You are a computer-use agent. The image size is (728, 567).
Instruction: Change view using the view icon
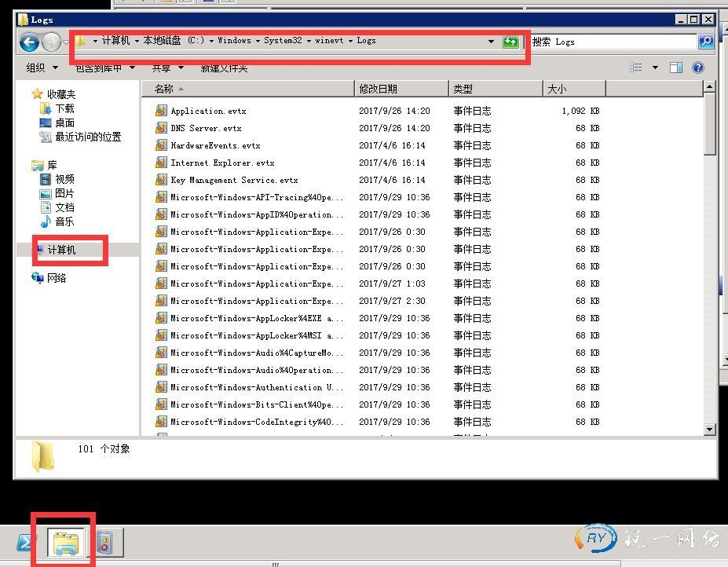click(x=636, y=68)
